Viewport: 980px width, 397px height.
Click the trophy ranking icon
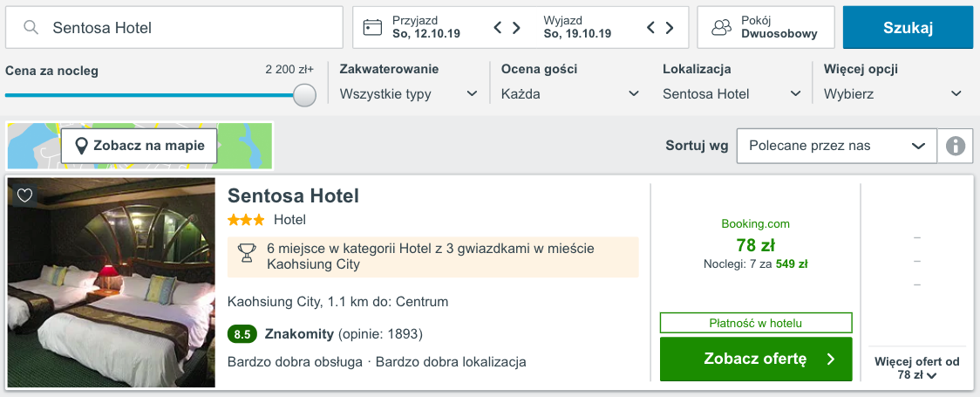coord(248,254)
